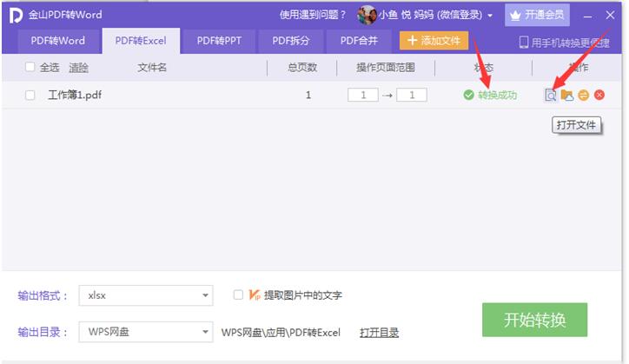Screen dimensions: 629x364
Task: Minimize the window
Action: click(587, 16)
